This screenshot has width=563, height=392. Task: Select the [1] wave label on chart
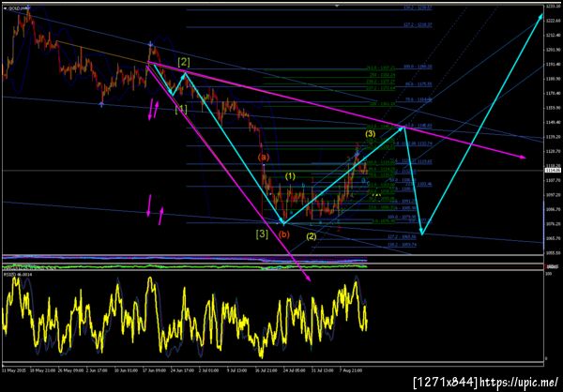pyautogui.click(x=181, y=109)
